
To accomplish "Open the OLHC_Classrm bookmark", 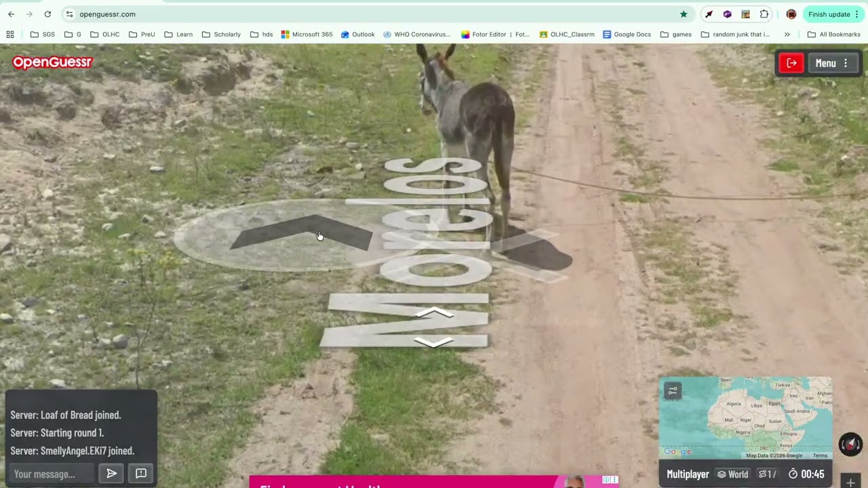I will 567,35.
